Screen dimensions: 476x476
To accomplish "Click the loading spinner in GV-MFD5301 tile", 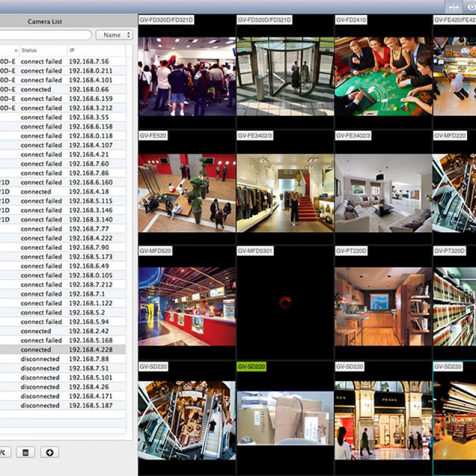I will 285,302.
